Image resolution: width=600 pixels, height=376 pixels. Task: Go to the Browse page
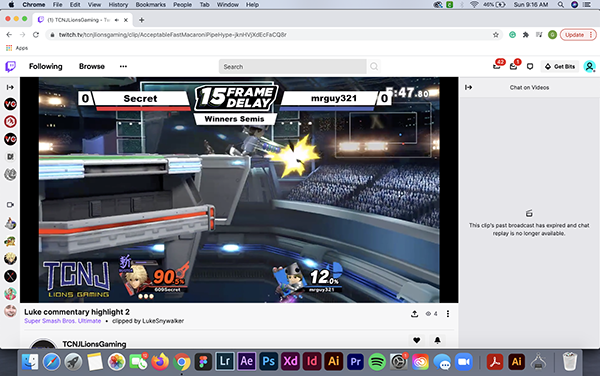click(x=92, y=67)
